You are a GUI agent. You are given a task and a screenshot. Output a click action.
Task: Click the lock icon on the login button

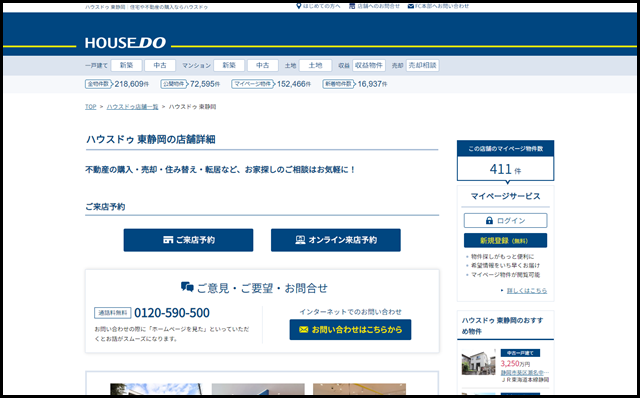489,220
